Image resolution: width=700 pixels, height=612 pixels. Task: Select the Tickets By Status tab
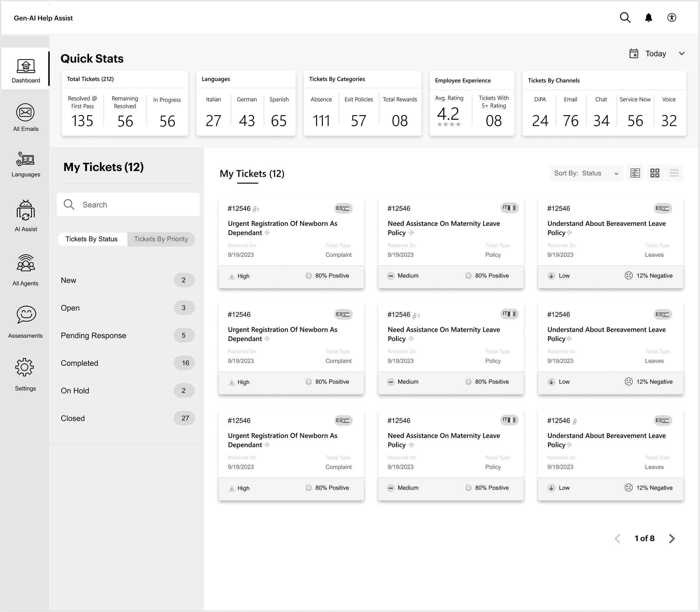click(92, 239)
